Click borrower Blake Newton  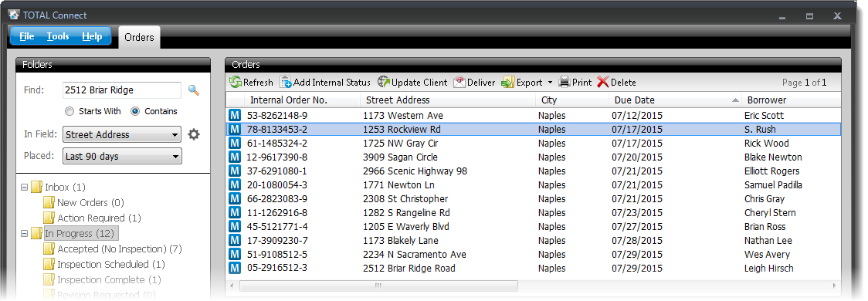pos(773,157)
